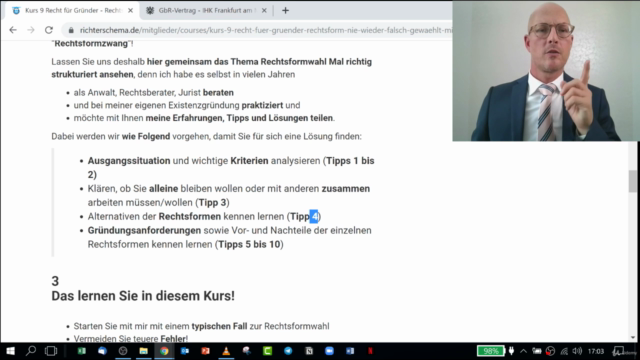Click the OBS recording tray icon
The image size is (640, 360).
pyautogui.click(x=550, y=351)
